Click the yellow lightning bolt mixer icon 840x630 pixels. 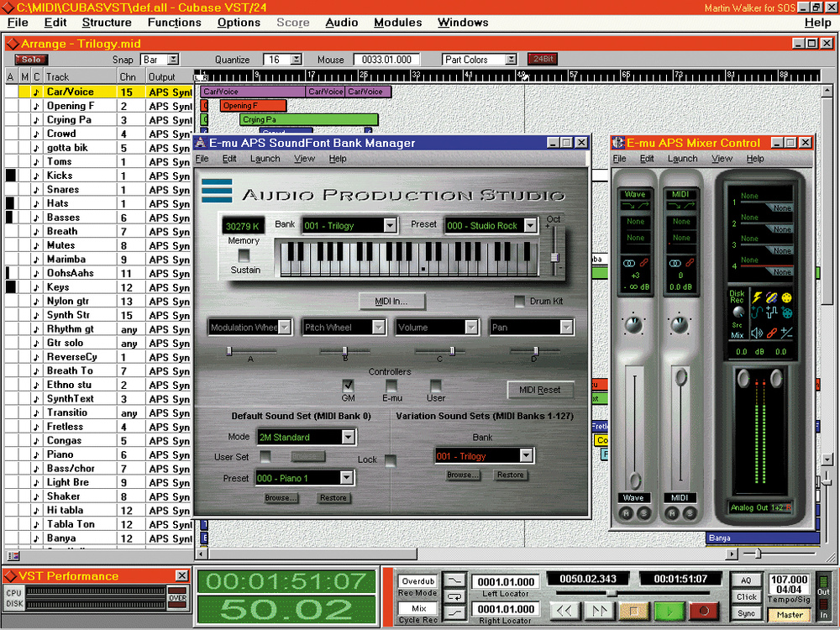tap(755, 297)
